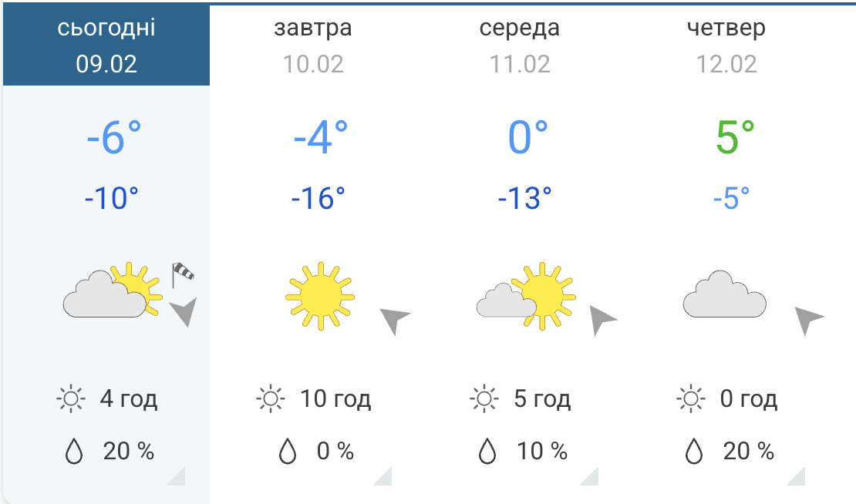Click the wind direction arrow for today
Viewport: 856px width, 504px height.
click(x=184, y=311)
